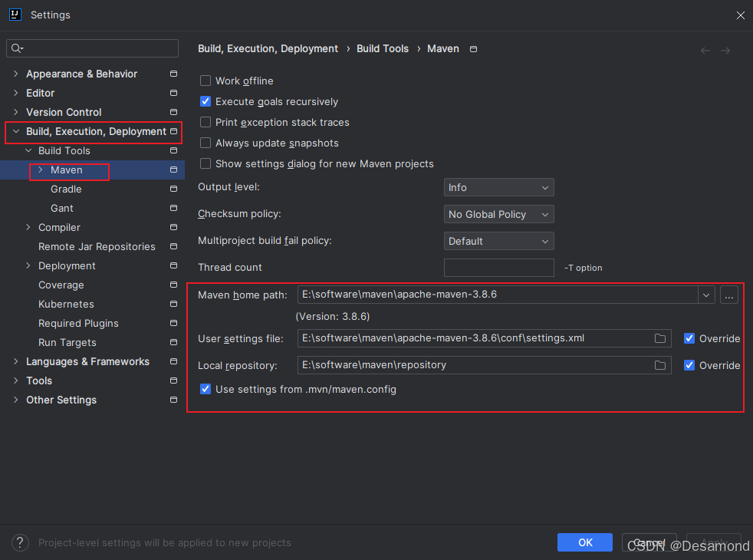Click project-level icon beside Kubernetes row
Image resolution: width=753 pixels, height=560 pixels.
coord(173,304)
